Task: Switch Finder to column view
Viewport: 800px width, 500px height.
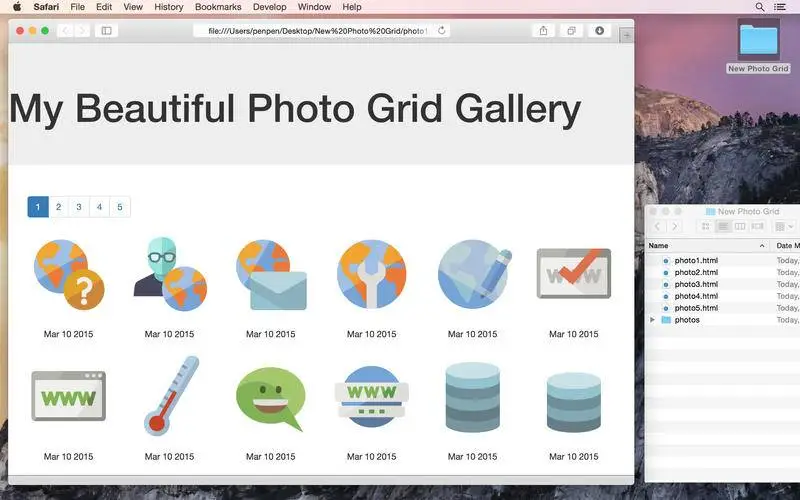Action: point(740,226)
